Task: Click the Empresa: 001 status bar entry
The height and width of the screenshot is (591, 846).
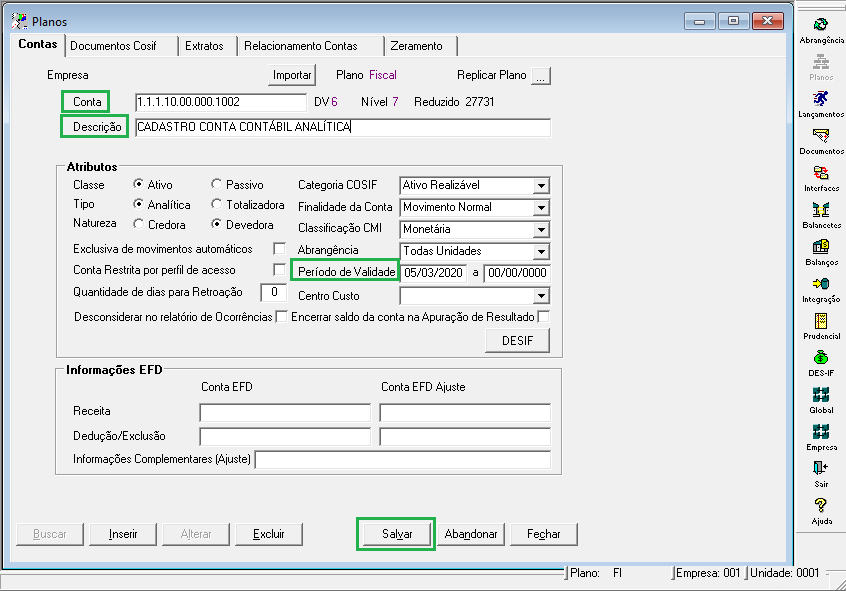Action: (708, 573)
